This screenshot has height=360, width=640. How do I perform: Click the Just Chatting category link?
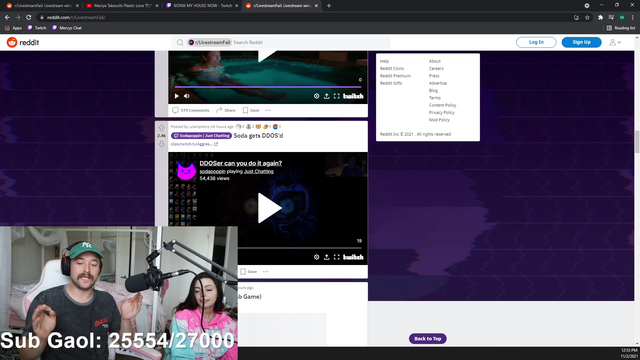[259, 171]
